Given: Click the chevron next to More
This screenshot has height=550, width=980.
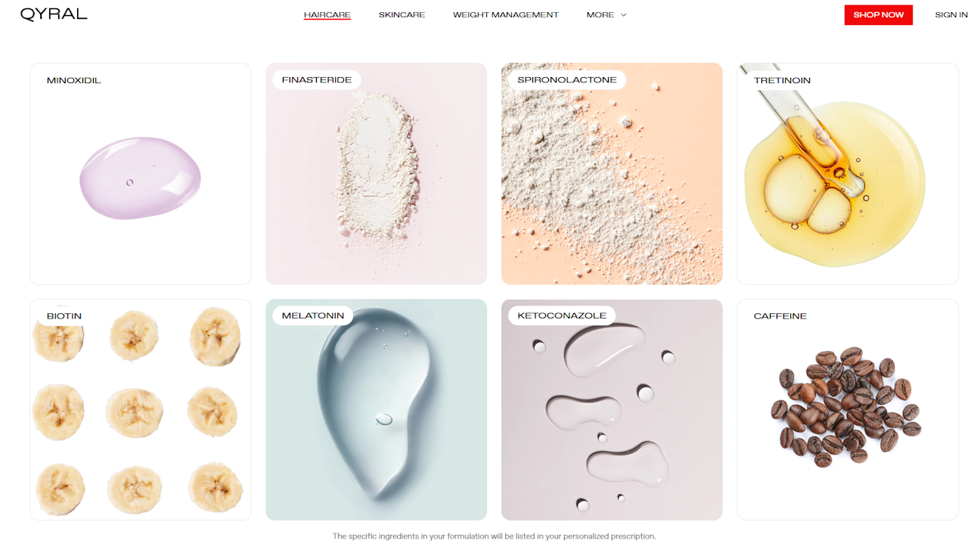Looking at the screenshot, I should click(x=624, y=14).
